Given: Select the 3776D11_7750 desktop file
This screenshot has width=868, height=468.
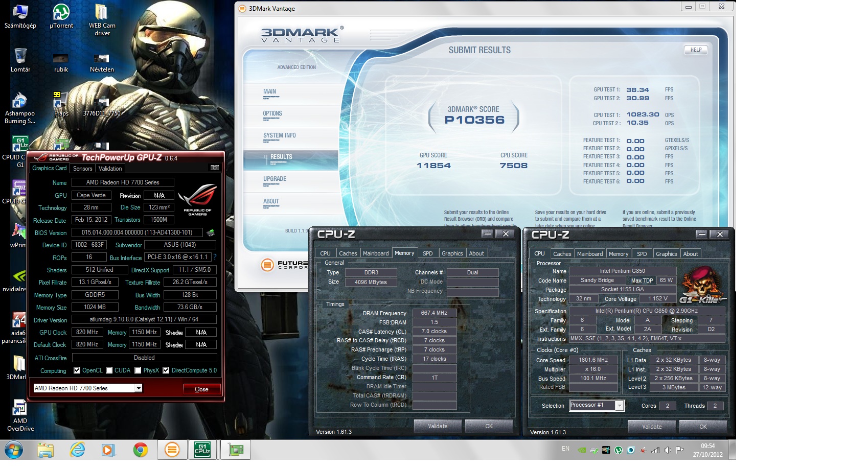Looking at the screenshot, I should 102,107.
